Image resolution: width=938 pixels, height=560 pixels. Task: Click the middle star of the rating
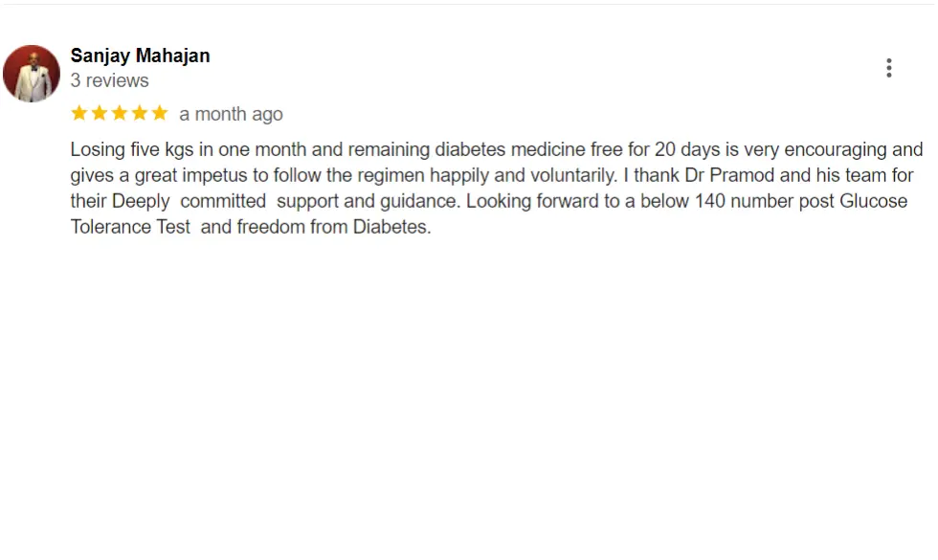pos(119,113)
